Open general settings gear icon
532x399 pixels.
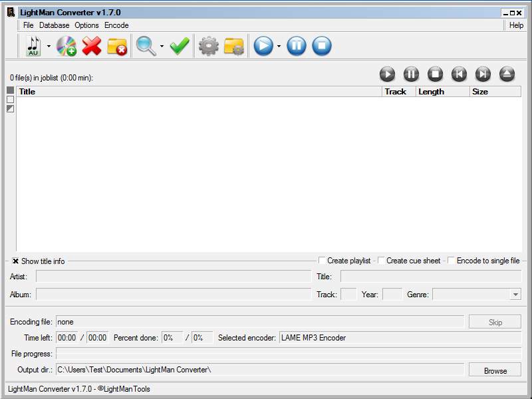pos(208,46)
